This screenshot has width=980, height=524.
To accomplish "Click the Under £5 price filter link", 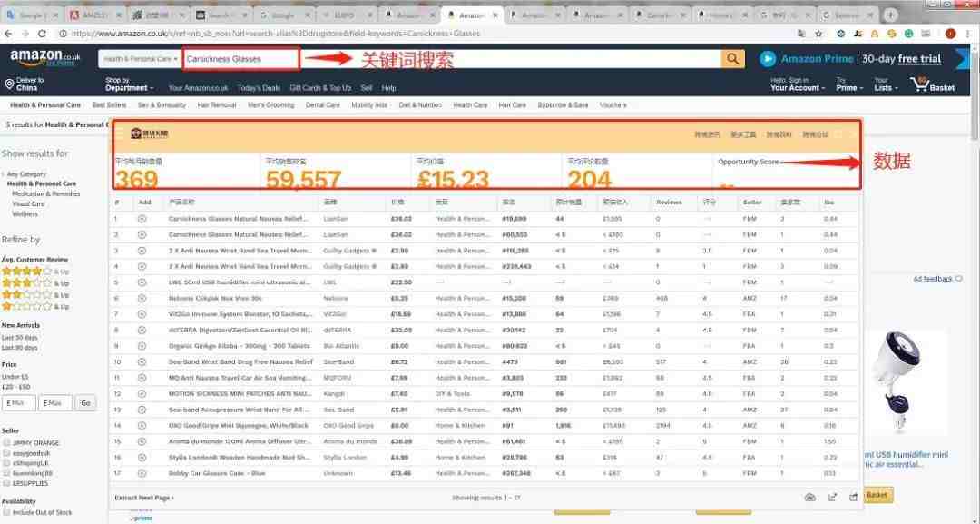I will (x=15, y=377).
